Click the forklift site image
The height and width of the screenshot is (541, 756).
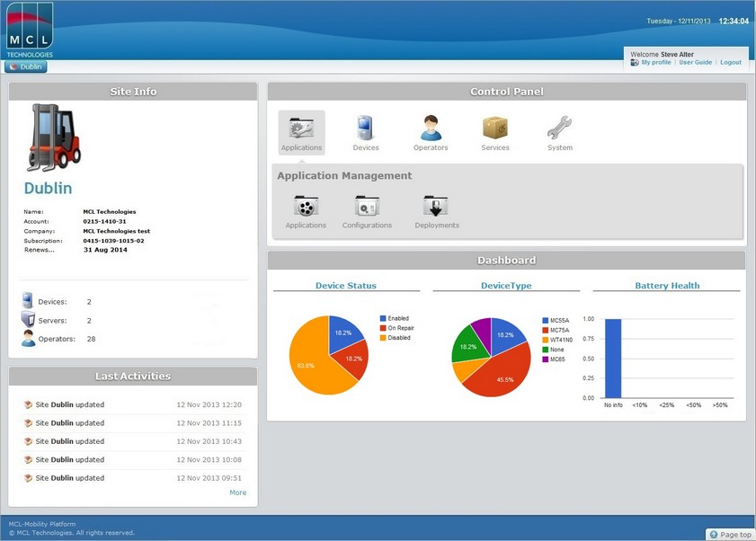pos(54,137)
